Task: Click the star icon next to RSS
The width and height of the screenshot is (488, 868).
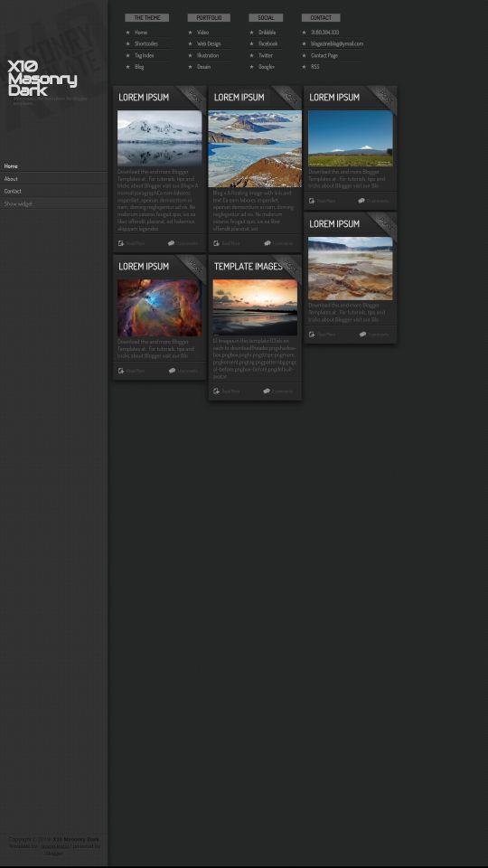Action: pos(304,66)
